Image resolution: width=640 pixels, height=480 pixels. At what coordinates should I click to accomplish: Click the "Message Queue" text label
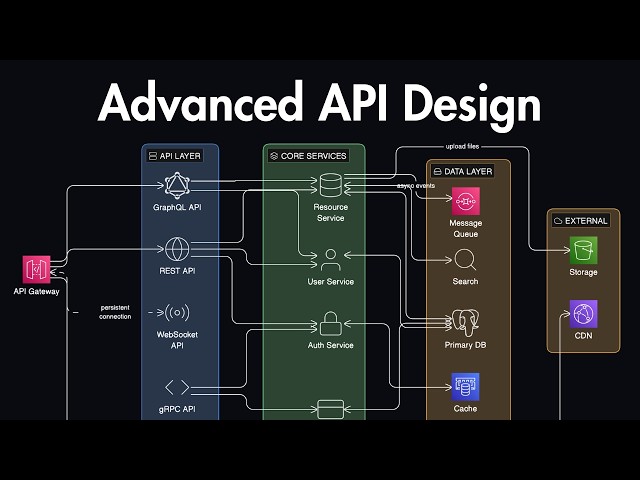click(x=466, y=229)
